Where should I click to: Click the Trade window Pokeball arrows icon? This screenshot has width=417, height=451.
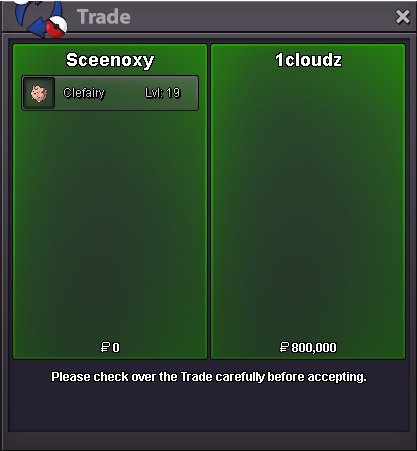41,18
